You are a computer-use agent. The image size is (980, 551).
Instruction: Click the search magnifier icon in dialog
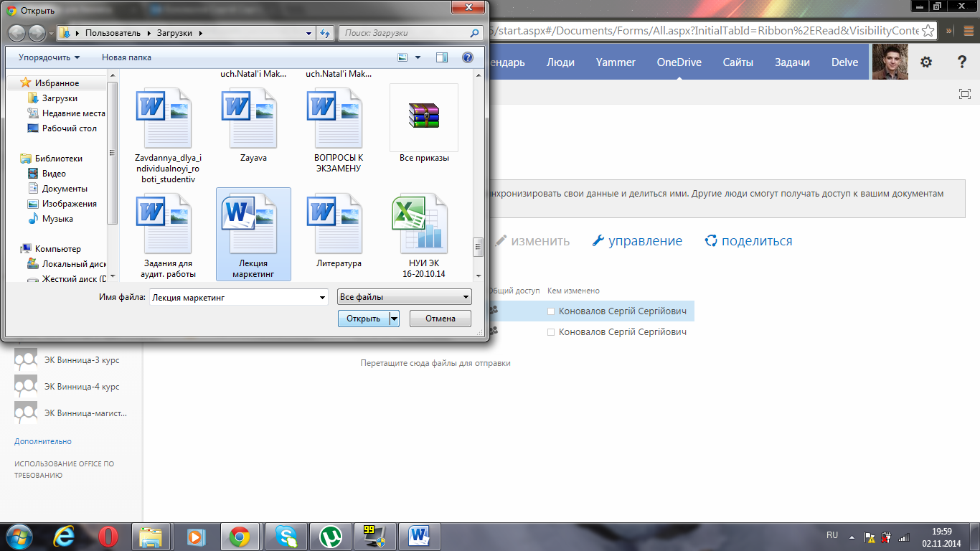[474, 33]
